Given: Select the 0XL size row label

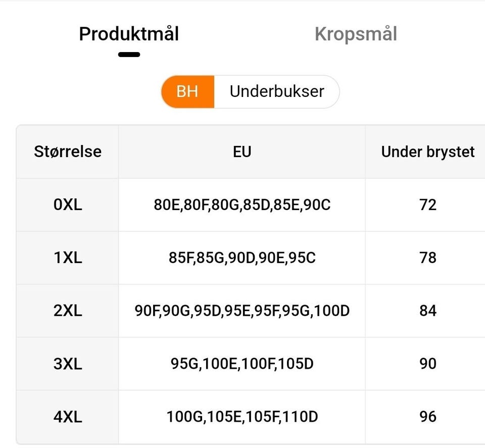Looking at the screenshot, I should click(68, 205).
